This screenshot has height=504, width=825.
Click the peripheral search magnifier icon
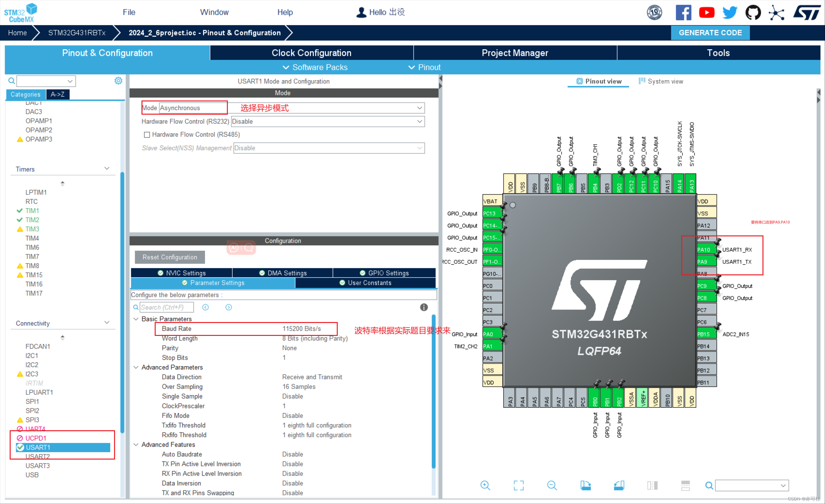click(12, 81)
